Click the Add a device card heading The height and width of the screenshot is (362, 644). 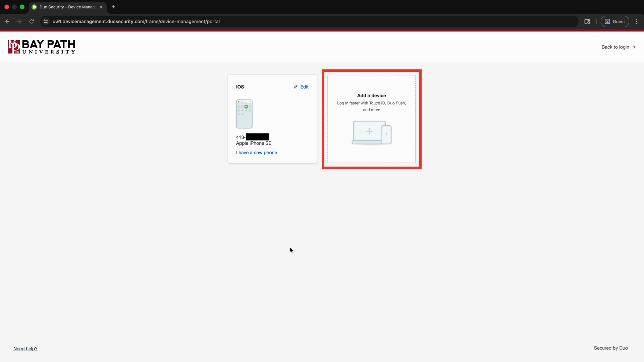[372, 96]
